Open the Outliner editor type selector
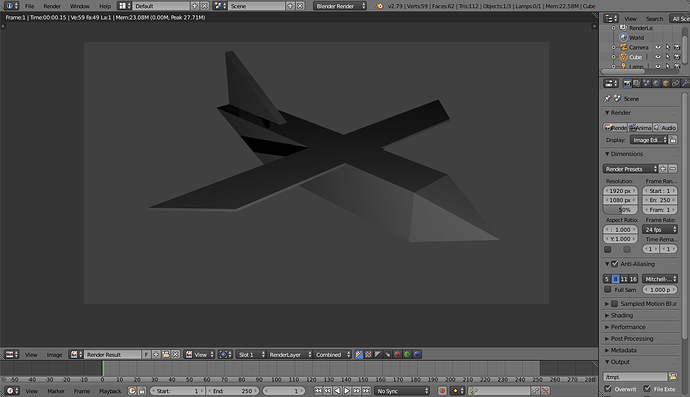The width and height of the screenshot is (690, 397). (611, 18)
